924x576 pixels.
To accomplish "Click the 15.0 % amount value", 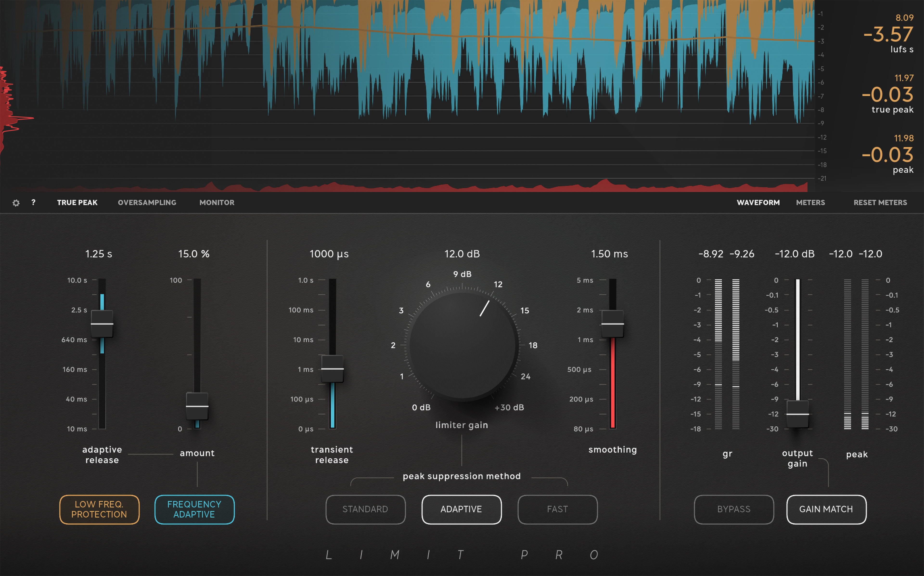I will [x=194, y=254].
